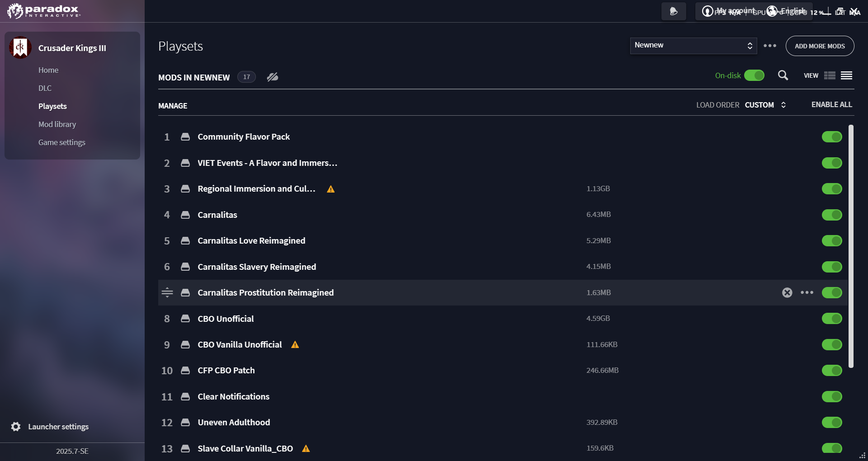Disable CBO Vanilla Unofficial toggle
This screenshot has height=461, width=868.
(832, 344)
